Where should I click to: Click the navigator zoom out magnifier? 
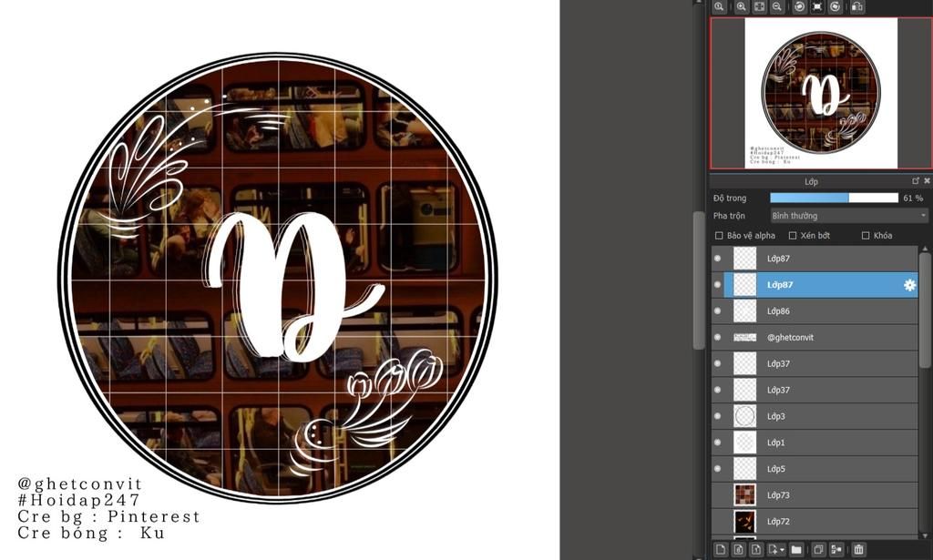click(x=777, y=6)
